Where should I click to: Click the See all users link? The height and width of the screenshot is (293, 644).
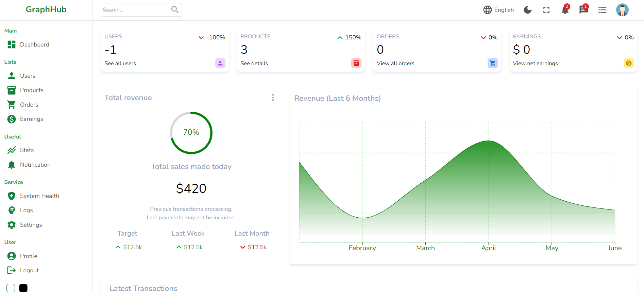120,63
